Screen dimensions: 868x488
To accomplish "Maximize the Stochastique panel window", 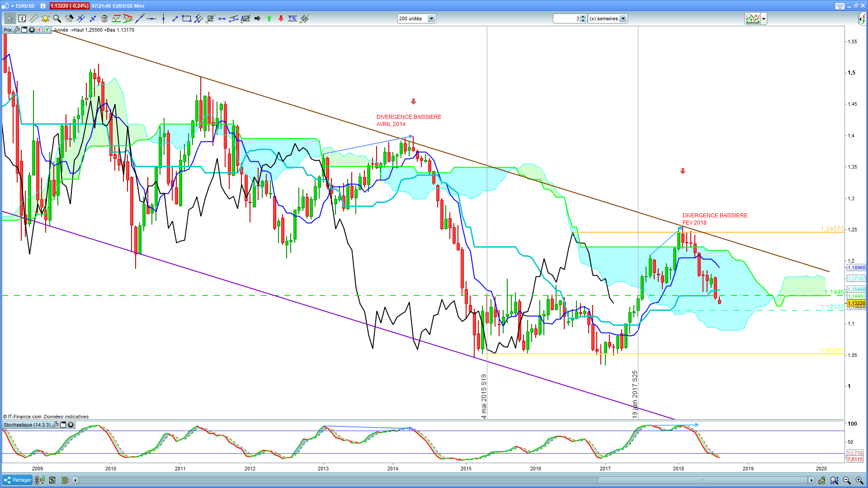I will (63, 425).
